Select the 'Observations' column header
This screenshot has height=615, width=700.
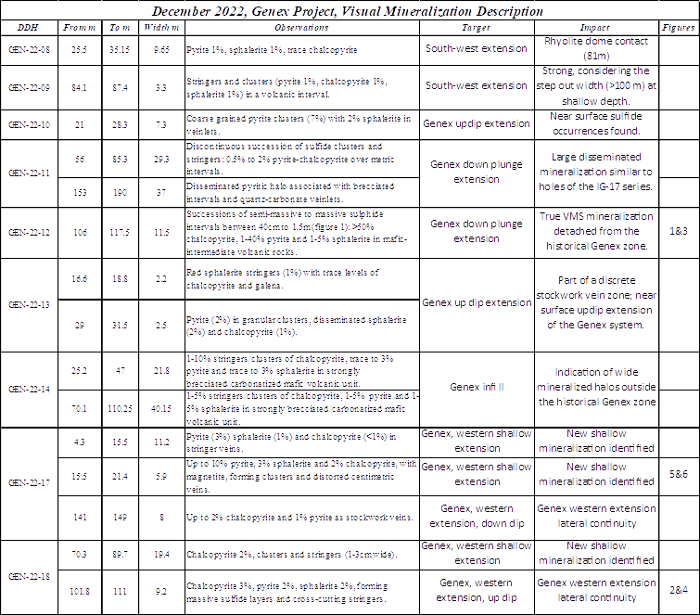[x=301, y=28]
